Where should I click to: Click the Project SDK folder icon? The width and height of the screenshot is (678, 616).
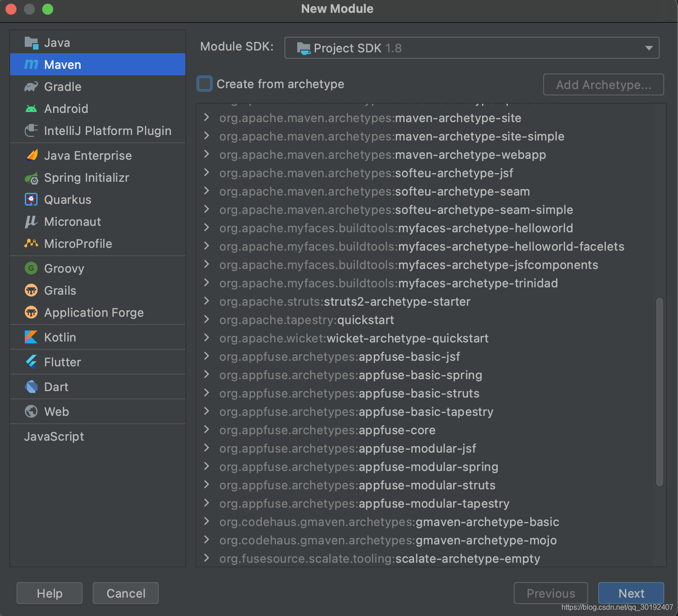[304, 48]
